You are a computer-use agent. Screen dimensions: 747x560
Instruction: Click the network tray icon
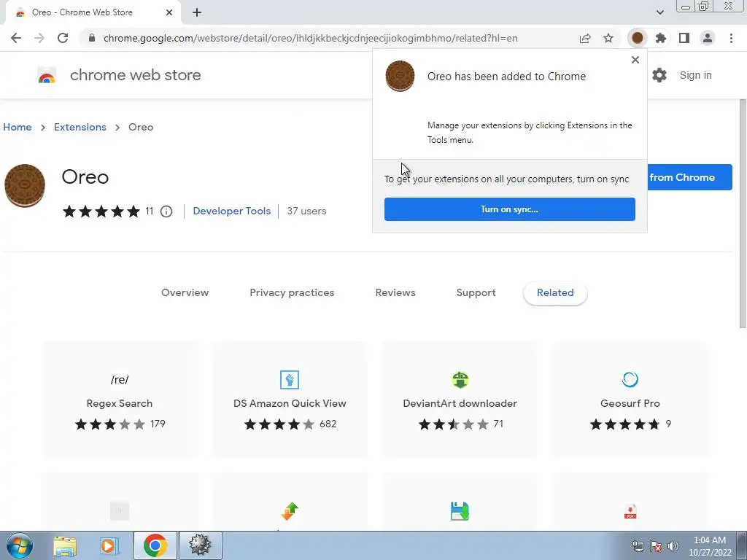638,546
